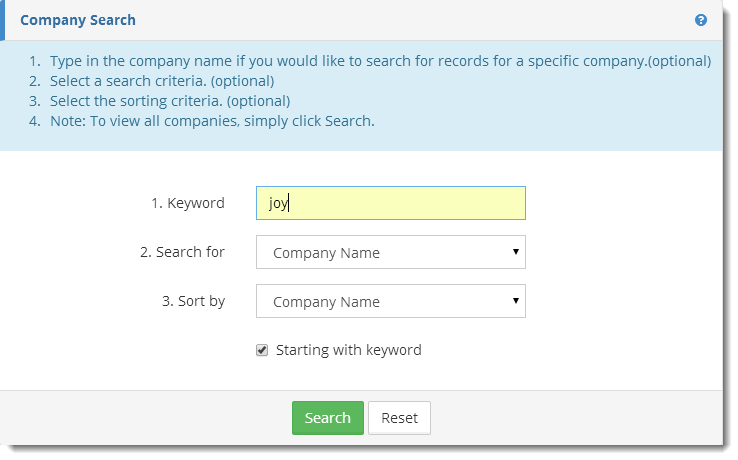Screen dimensions: 738x460
Task: Click the instruction about typing the company name
Action: tap(380, 61)
